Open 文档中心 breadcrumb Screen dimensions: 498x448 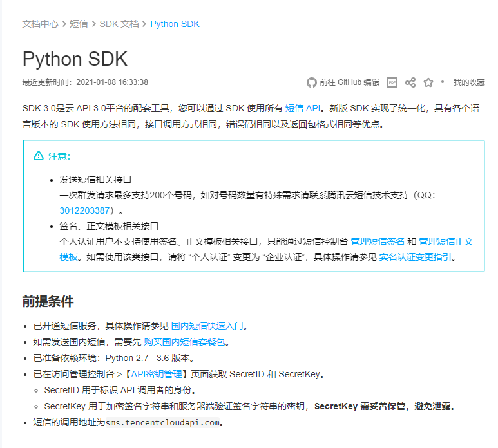41,24
